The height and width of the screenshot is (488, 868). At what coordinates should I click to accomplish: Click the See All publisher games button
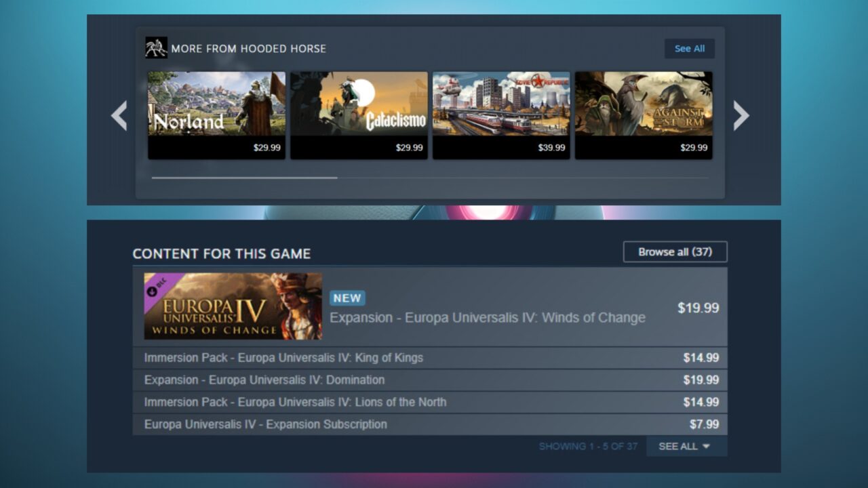point(690,48)
